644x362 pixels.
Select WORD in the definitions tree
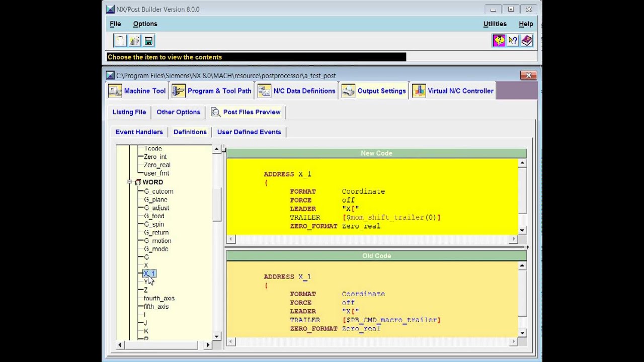pos(152,182)
